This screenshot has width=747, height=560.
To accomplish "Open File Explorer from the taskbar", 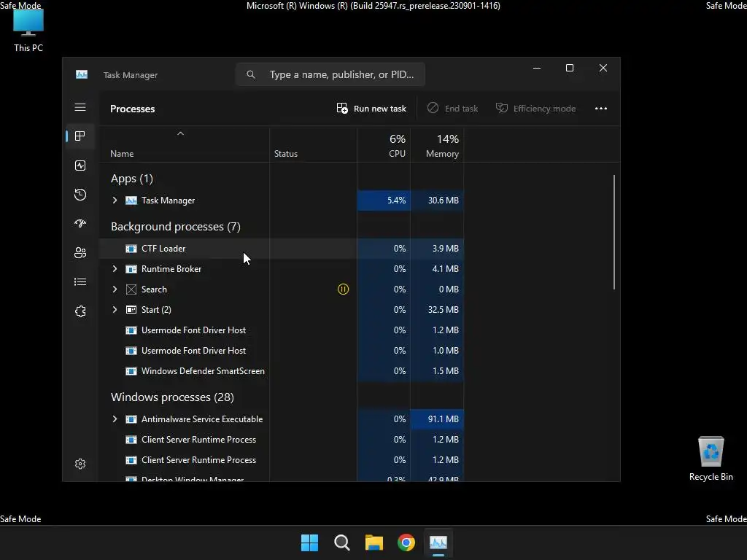I will coord(374,542).
